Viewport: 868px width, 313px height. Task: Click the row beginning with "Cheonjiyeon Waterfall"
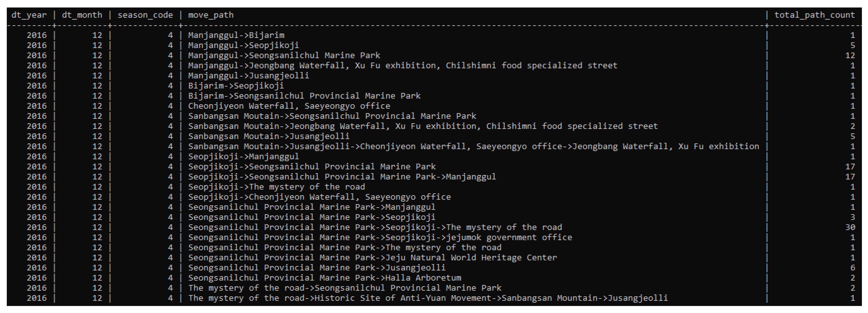point(289,106)
